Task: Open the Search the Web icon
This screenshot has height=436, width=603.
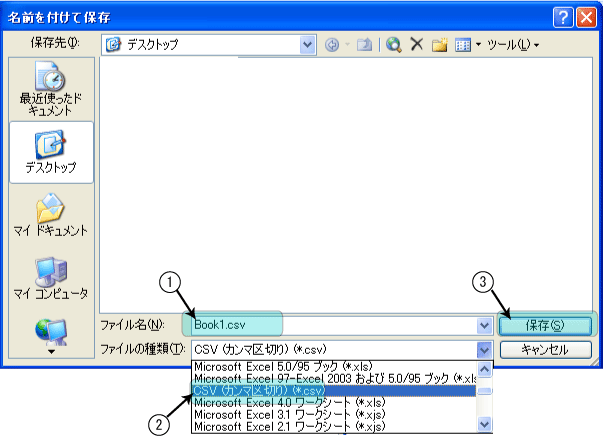Action: 394,45
